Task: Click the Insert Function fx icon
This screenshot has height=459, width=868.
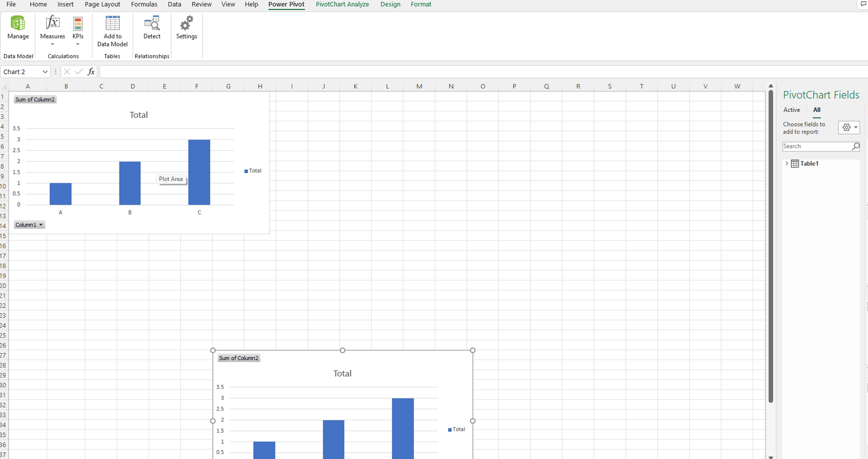Action: (91, 72)
